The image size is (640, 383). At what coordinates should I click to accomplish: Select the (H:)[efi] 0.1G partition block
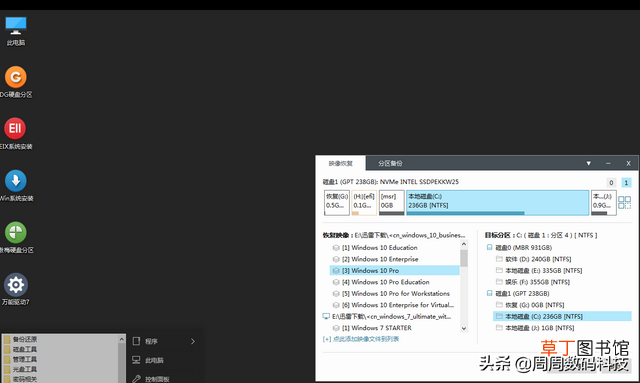pyautogui.click(x=364, y=203)
